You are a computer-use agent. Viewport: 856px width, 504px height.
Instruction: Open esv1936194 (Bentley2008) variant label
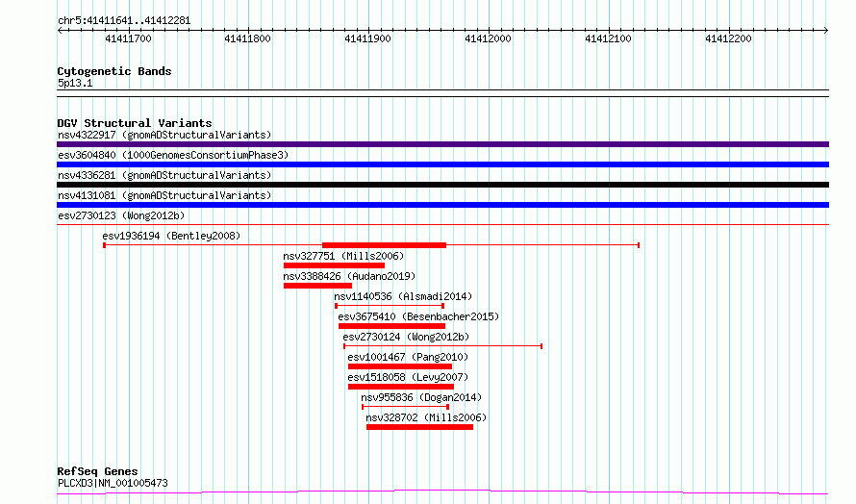(171, 236)
